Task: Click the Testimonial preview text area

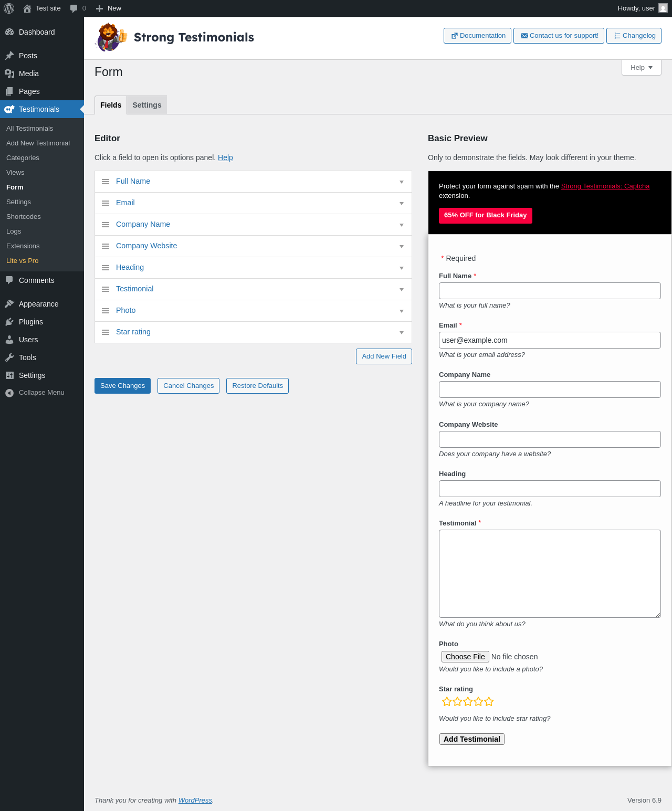Action: (x=550, y=574)
